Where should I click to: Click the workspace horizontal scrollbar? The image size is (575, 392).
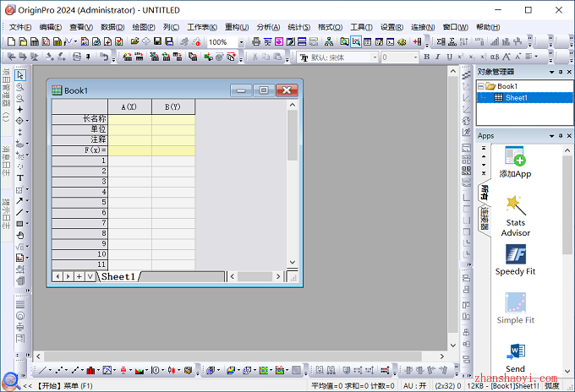click(x=233, y=356)
